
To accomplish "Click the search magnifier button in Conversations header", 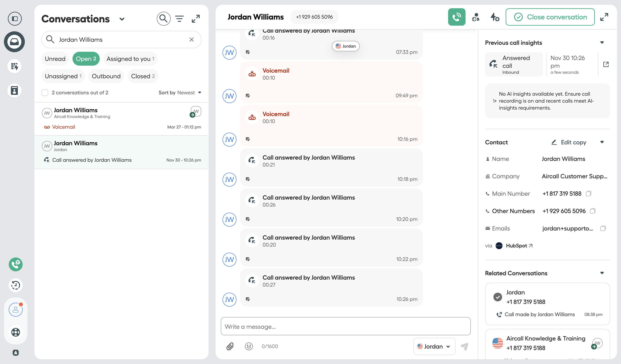I will [x=164, y=18].
